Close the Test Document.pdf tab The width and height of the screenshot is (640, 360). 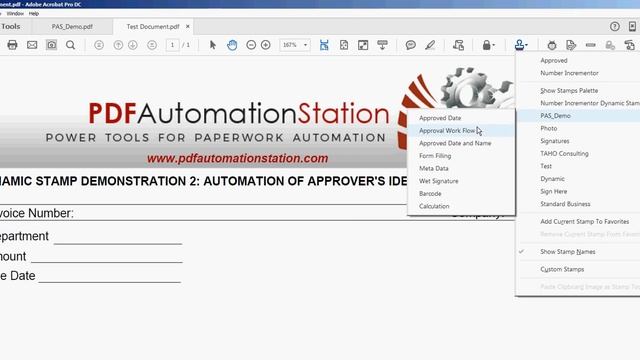pyautogui.click(x=188, y=26)
